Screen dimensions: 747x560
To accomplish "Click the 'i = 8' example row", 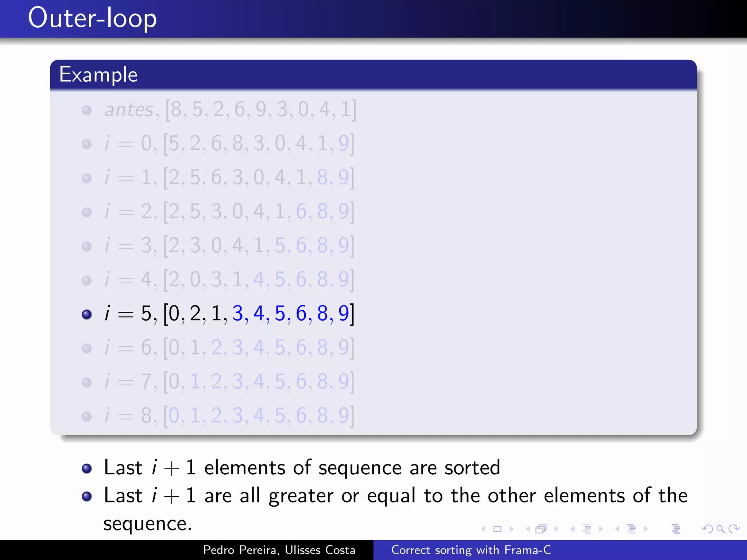I will tap(229, 416).
